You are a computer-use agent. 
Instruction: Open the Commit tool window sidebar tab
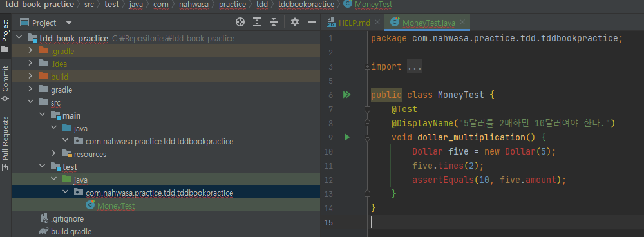5,83
